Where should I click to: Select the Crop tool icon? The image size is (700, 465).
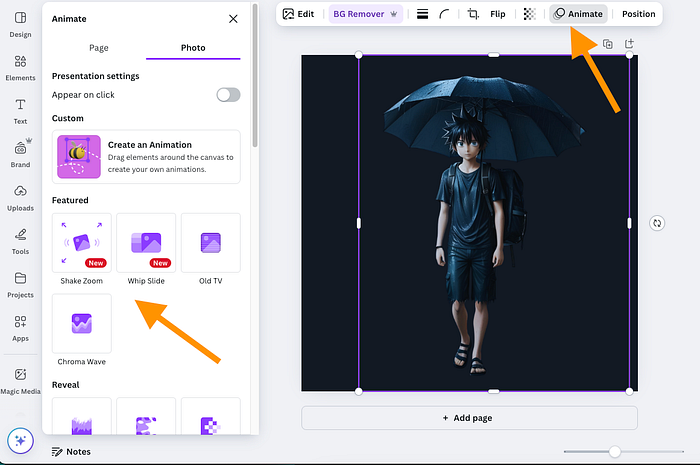[x=473, y=14]
